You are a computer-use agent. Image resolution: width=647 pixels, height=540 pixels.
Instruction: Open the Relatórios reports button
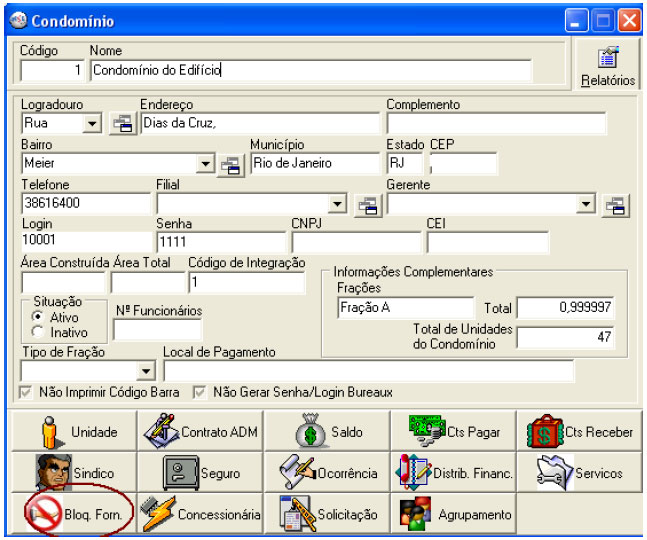click(607, 64)
